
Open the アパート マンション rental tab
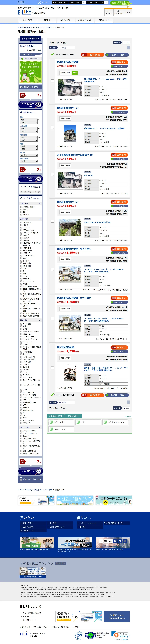coord(109,12)
